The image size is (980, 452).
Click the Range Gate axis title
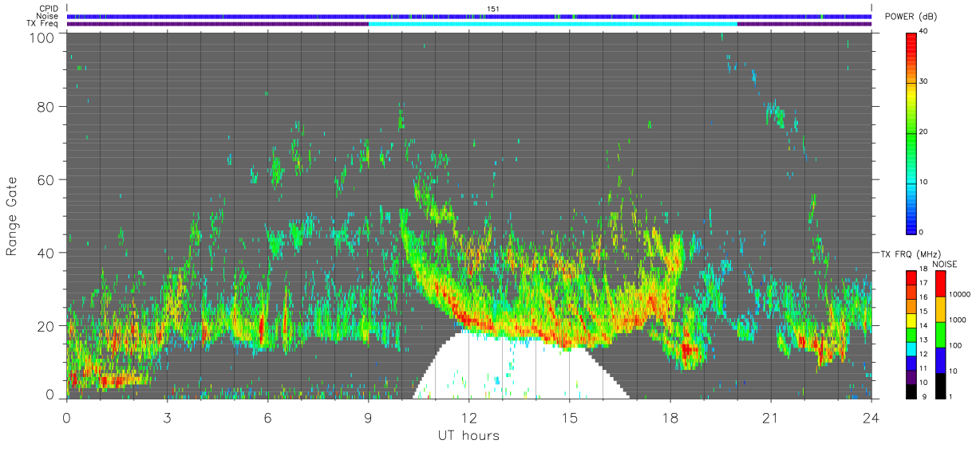pyautogui.click(x=12, y=217)
